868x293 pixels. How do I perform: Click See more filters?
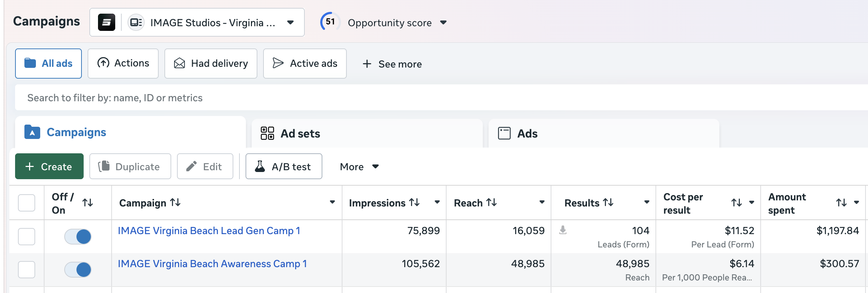[x=392, y=64]
